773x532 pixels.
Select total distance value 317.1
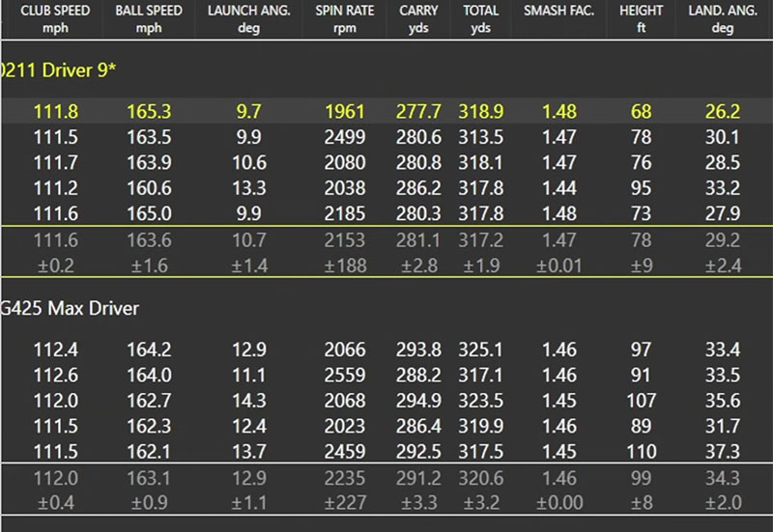pos(481,376)
